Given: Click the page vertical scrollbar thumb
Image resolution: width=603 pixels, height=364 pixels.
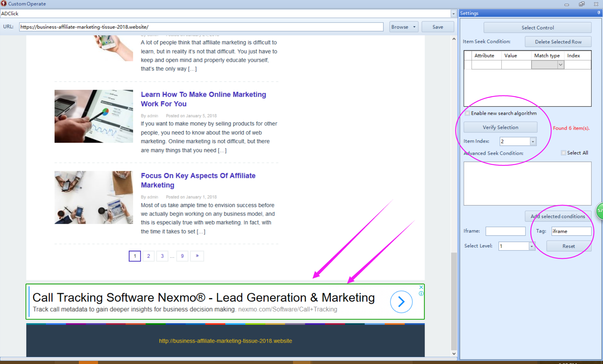Looking at the screenshot, I should click(454, 301).
